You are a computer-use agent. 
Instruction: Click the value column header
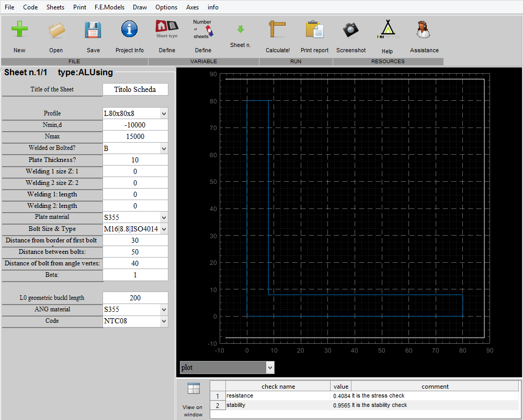(x=341, y=387)
